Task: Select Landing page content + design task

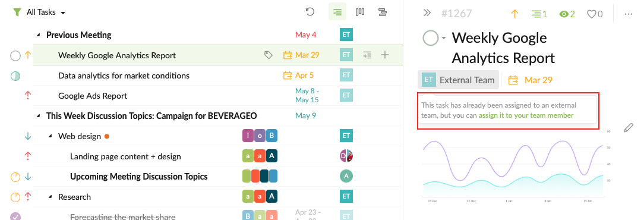Action: pos(125,156)
